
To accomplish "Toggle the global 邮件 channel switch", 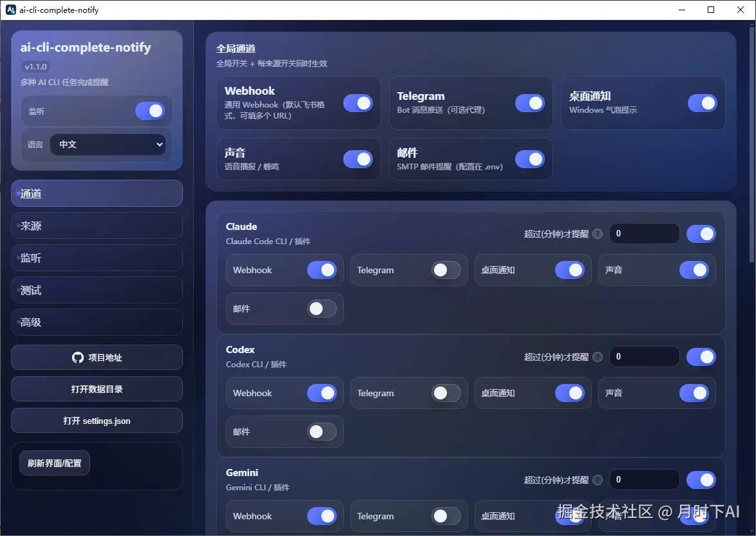I will coord(530,159).
